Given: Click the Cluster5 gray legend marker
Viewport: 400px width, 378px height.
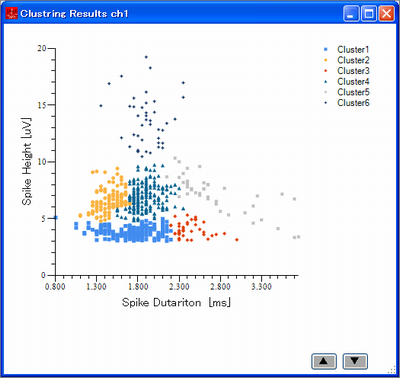Looking at the screenshot, I should coord(326,92).
